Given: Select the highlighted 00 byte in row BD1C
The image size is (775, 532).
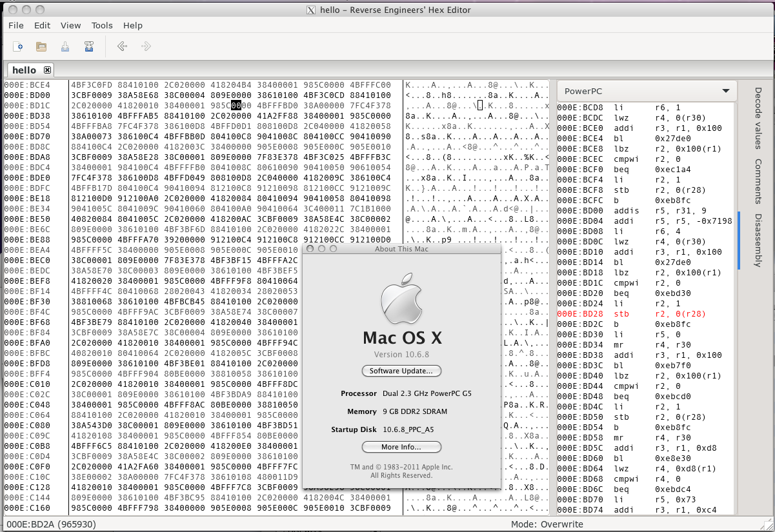Looking at the screenshot, I should (x=236, y=106).
